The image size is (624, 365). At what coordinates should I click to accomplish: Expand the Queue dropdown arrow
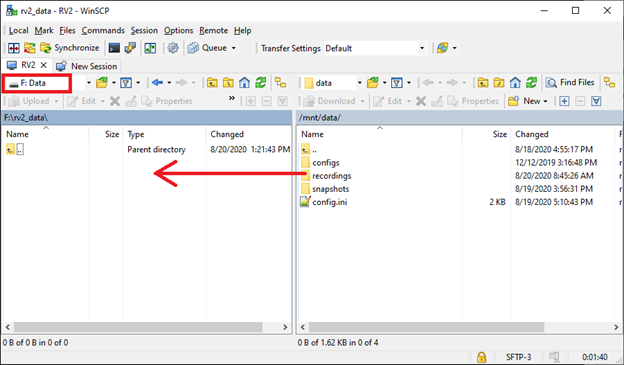click(x=234, y=48)
